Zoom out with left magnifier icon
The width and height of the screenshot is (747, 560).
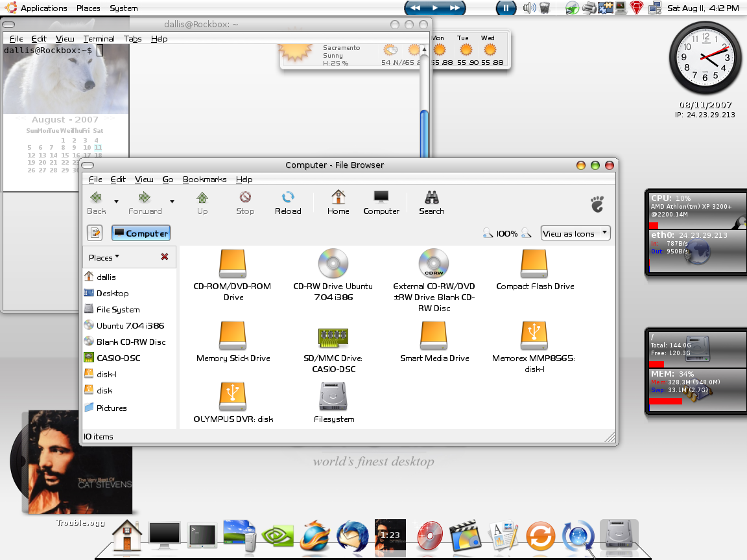click(x=488, y=233)
